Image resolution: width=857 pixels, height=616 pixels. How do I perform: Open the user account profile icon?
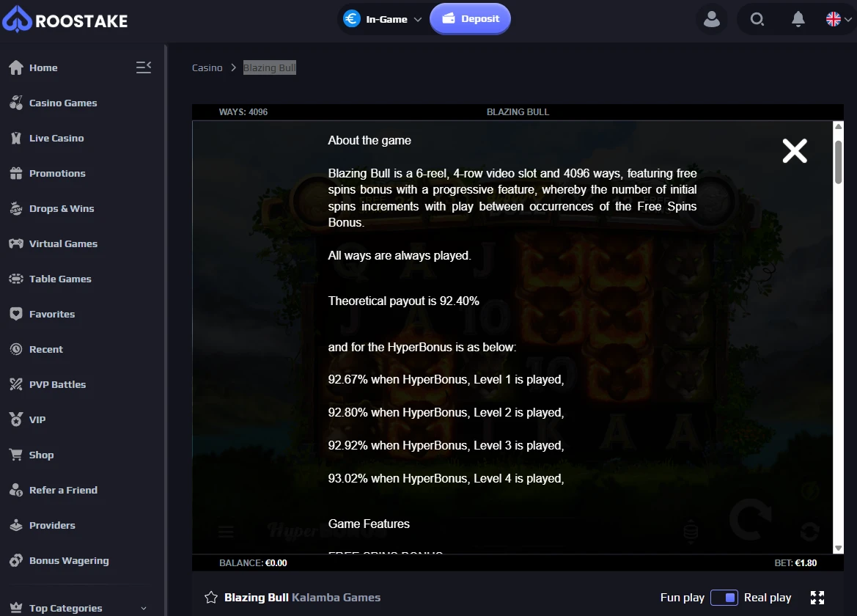click(x=711, y=20)
